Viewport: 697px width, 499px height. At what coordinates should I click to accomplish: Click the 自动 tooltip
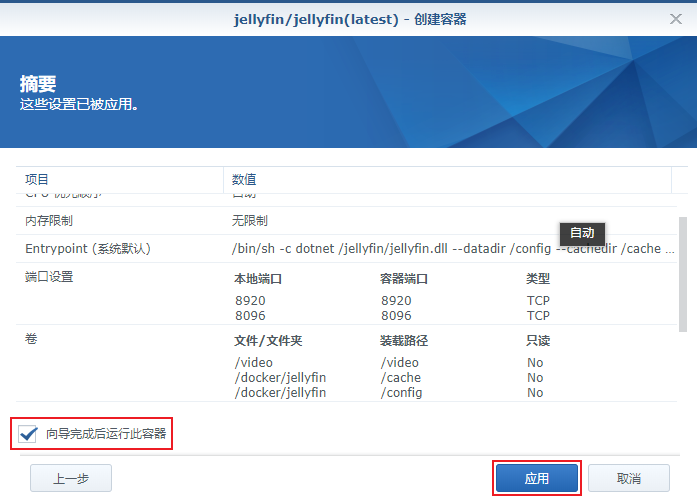pos(582,232)
